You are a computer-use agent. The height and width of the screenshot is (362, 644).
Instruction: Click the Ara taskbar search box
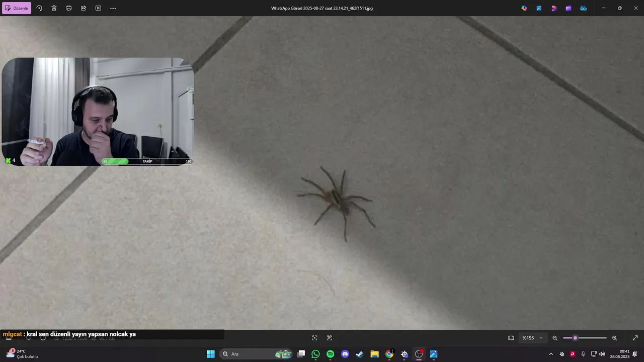[x=257, y=354]
